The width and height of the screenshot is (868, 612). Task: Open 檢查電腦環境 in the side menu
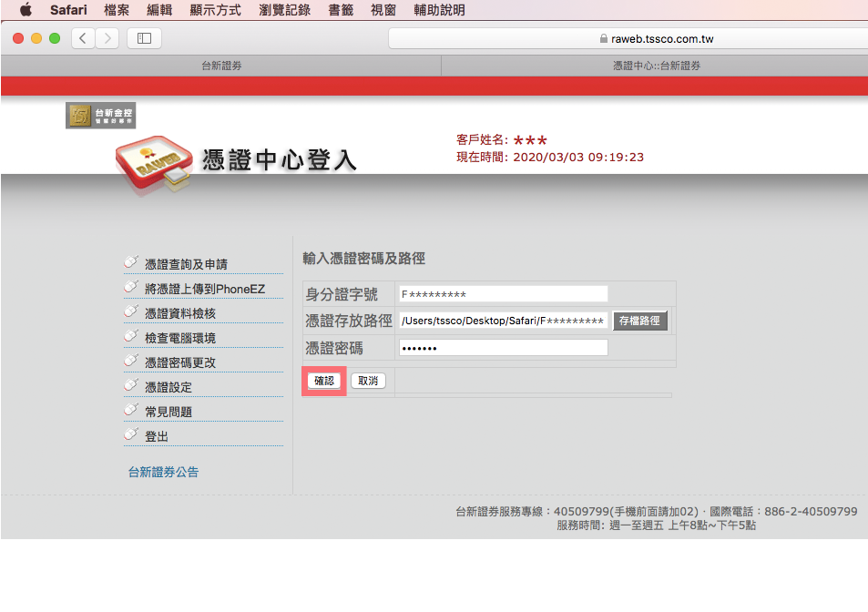pos(180,338)
